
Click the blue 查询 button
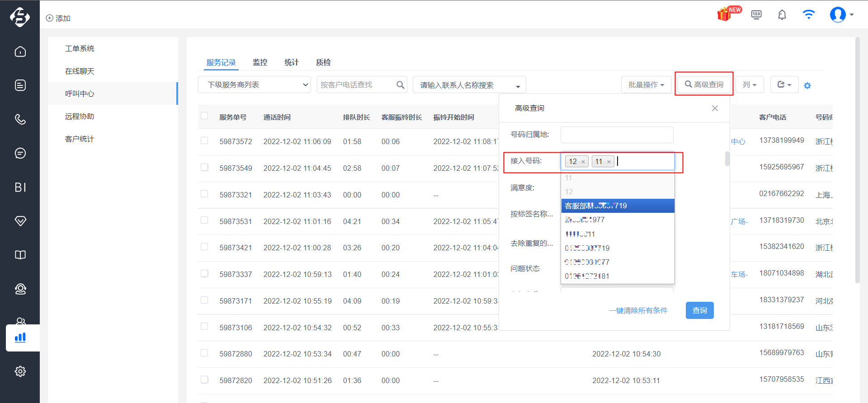coord(700,310)
